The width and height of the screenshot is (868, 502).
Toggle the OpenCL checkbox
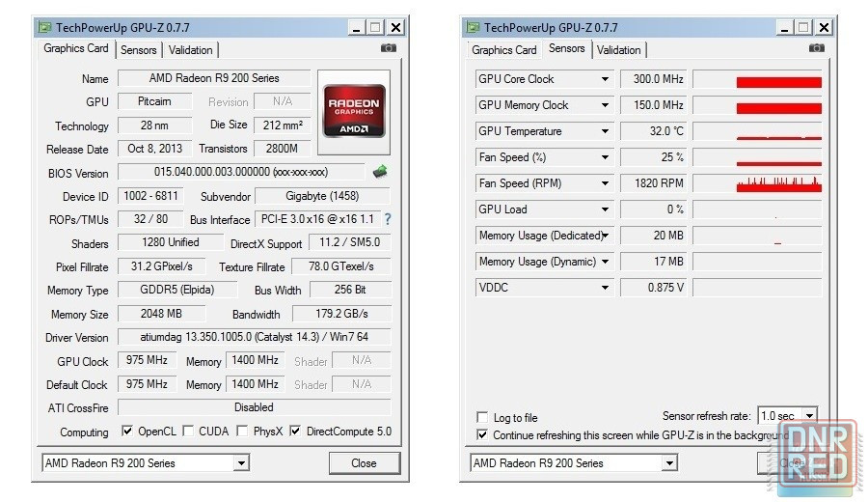tap(127, 432)
